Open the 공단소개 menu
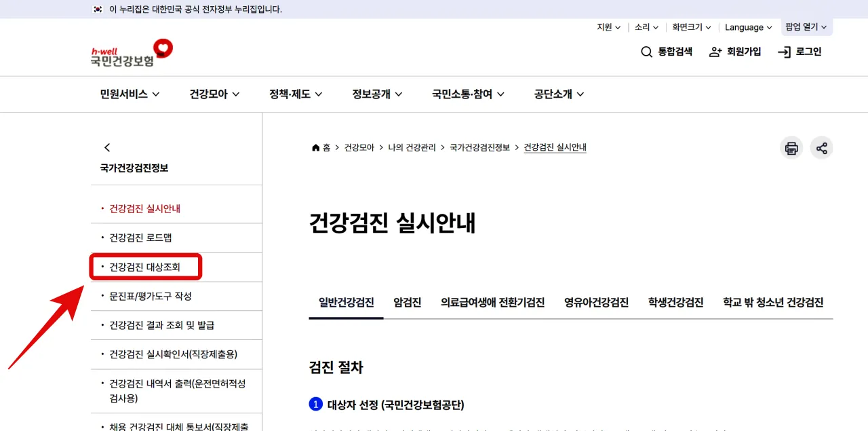Image resolution: width=868 pixels, height=431 pixels. pos(557,94)
